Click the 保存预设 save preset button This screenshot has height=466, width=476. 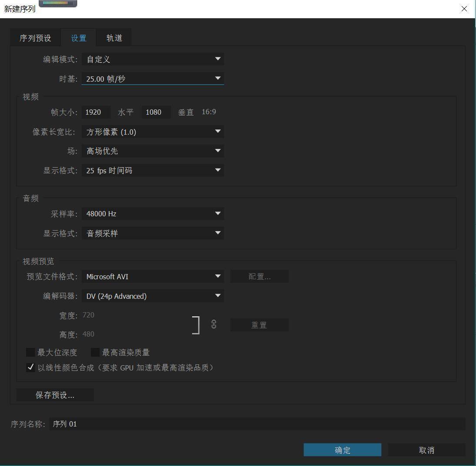(55, 395)
